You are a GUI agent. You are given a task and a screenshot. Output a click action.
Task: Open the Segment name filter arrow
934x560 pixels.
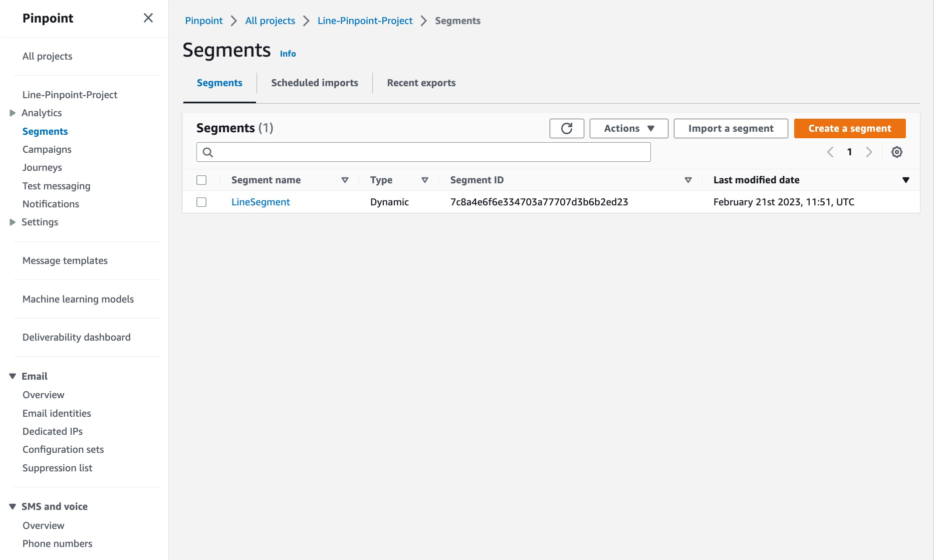click(345, 180)
